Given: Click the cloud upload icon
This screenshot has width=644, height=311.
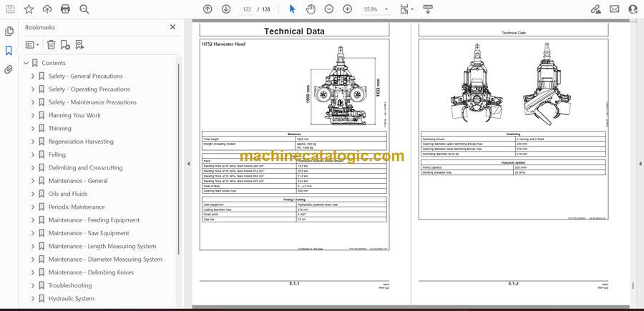Looking at the screenshot, I should pos(47,9).
